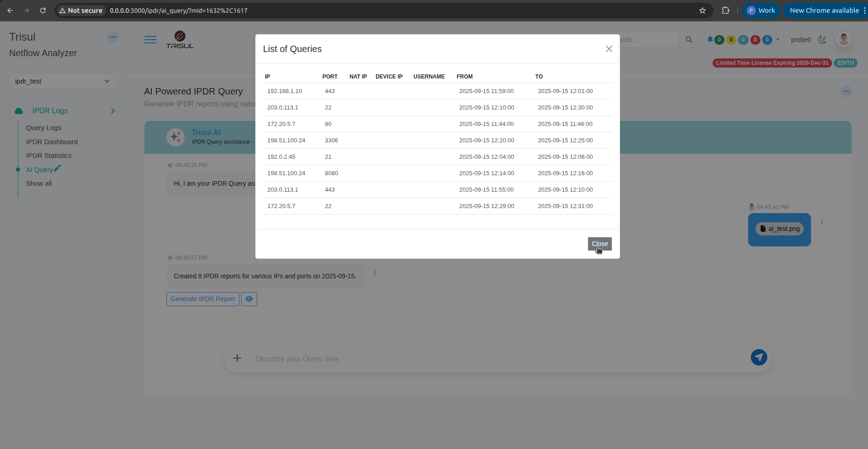Toggle the hamburger sidebar menu
The height and width of the screenshot is (449, 868).
(x=150, y=40)
